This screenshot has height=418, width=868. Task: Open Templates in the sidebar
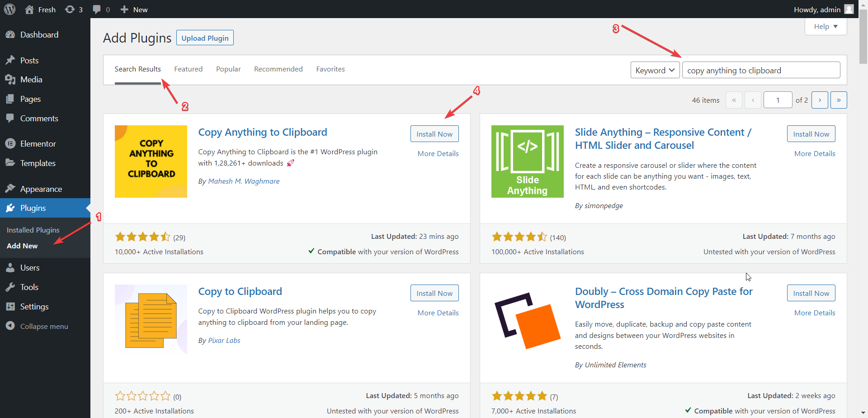click(45, 163)
